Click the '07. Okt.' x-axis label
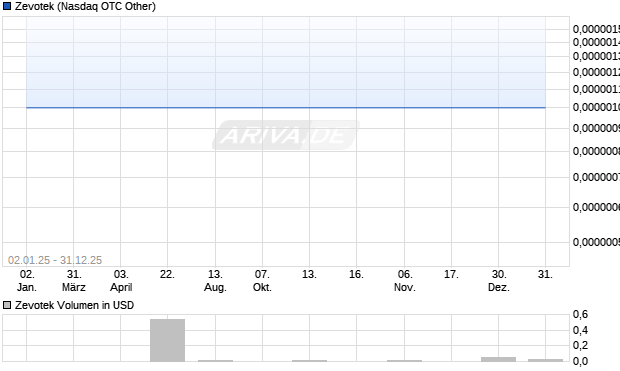 pos(262,280)
